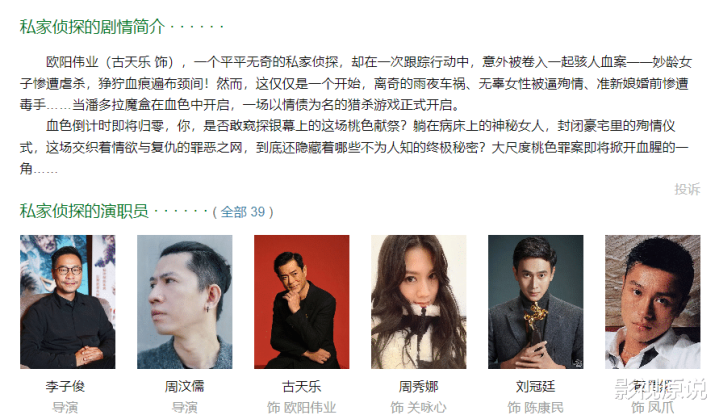The image size is (719, 415).
Task: Click the 投诉 report link
Action: pos(687,189)
